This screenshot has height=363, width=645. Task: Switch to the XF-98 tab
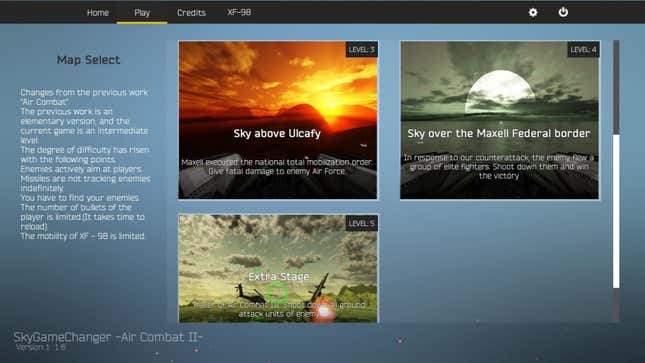[x=239, y=12]
